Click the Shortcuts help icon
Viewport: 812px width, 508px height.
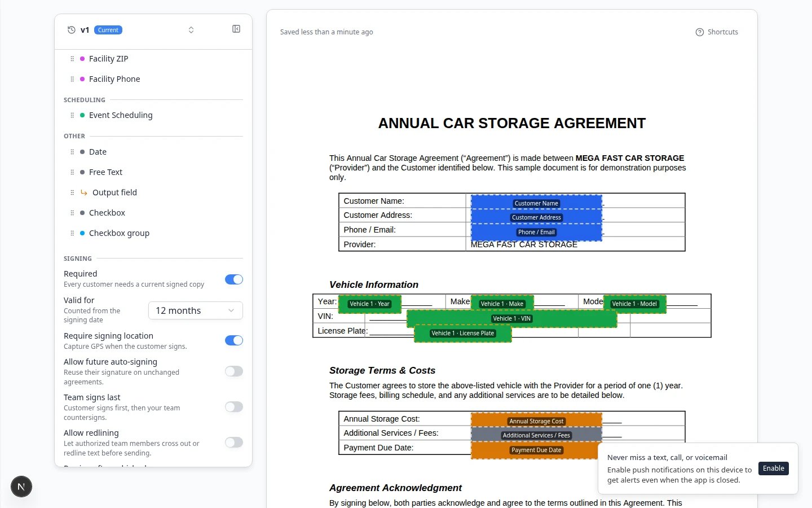700,32
